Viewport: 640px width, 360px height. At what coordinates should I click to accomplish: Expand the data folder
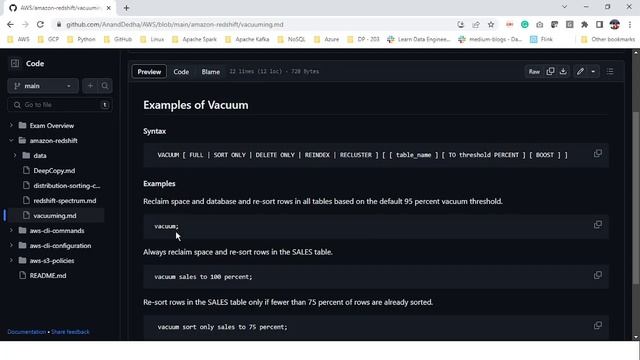(15, 156)
